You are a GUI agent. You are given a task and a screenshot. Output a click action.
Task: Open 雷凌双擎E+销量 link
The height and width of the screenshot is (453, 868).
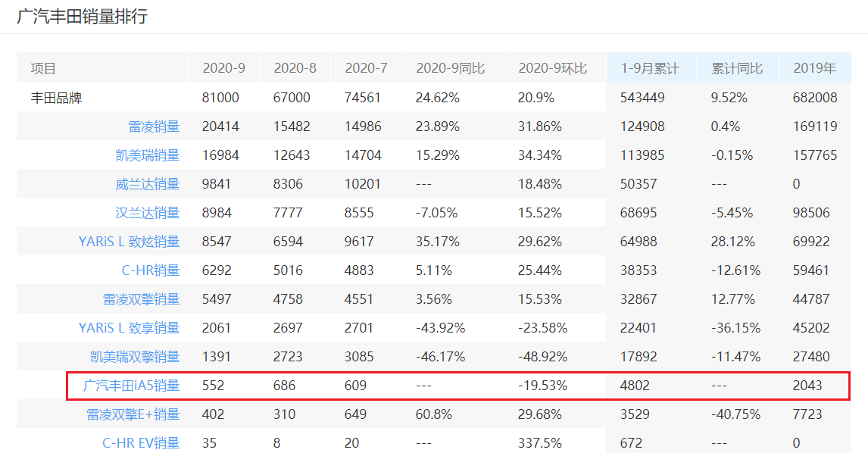tap(133, 414)
